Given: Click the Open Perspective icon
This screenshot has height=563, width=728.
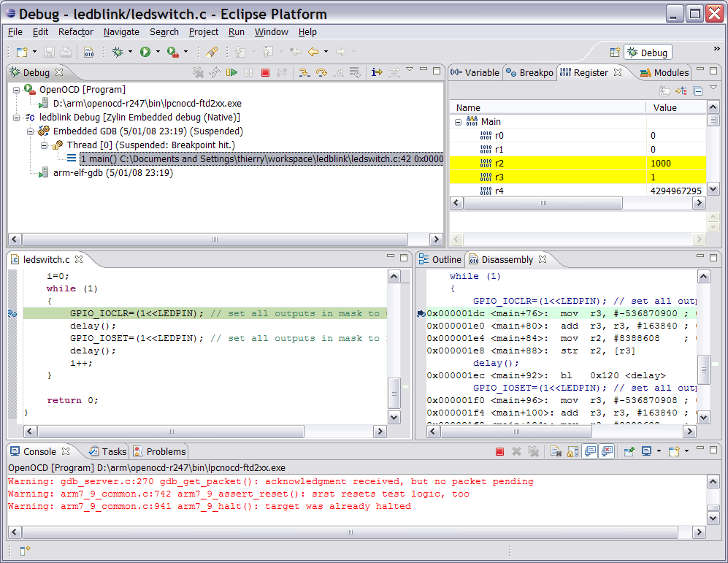Looking at the screenshot, I should pos(615,53).
